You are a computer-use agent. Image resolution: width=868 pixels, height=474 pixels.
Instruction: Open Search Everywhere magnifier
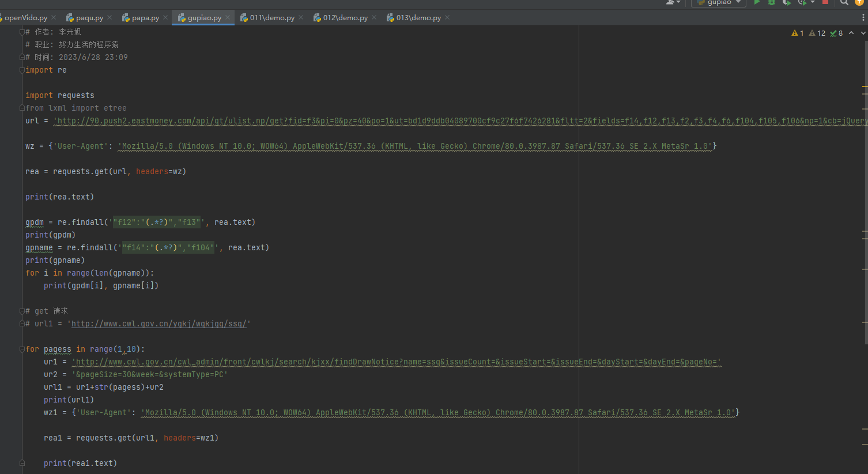844,2
